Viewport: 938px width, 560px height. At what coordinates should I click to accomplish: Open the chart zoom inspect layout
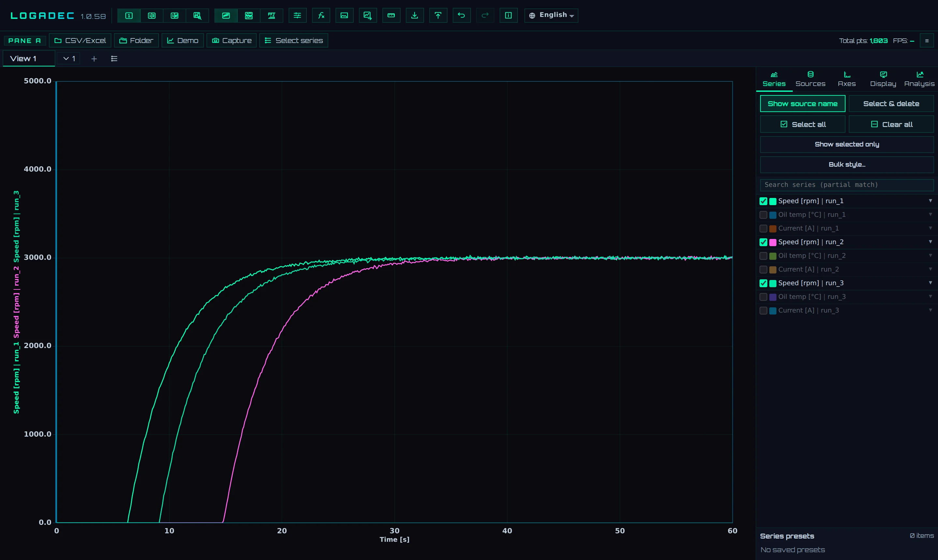[x=197, y=16]
